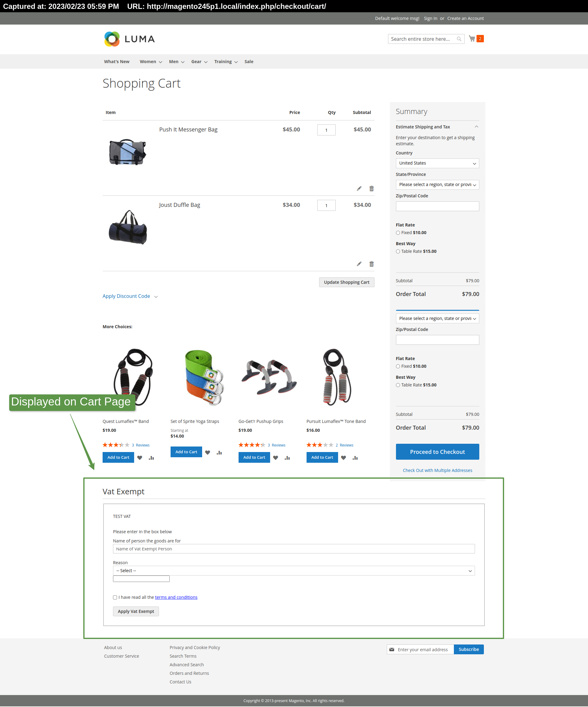
Task: Open Check Out with Multiple Addresses link
Action: point(437,470)
